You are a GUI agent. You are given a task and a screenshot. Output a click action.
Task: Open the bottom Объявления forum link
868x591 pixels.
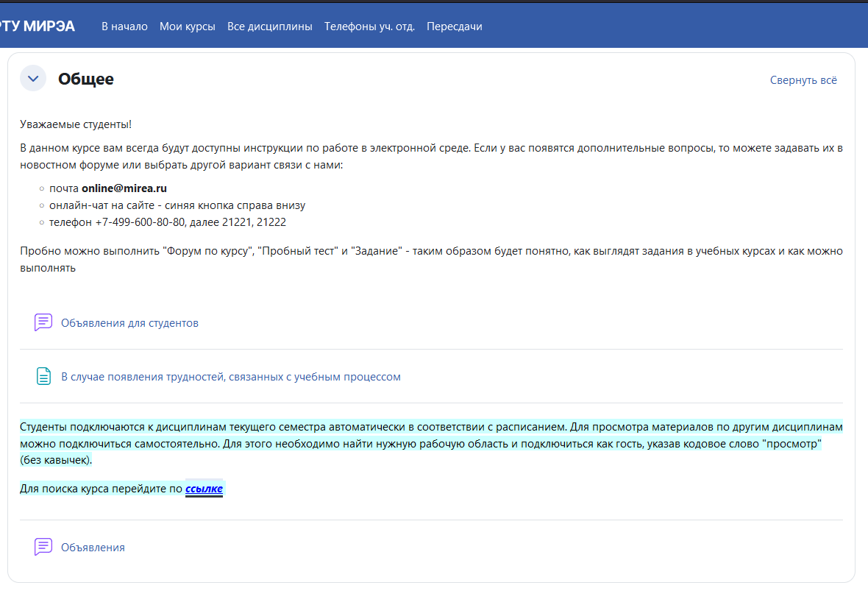pos(93,548)
